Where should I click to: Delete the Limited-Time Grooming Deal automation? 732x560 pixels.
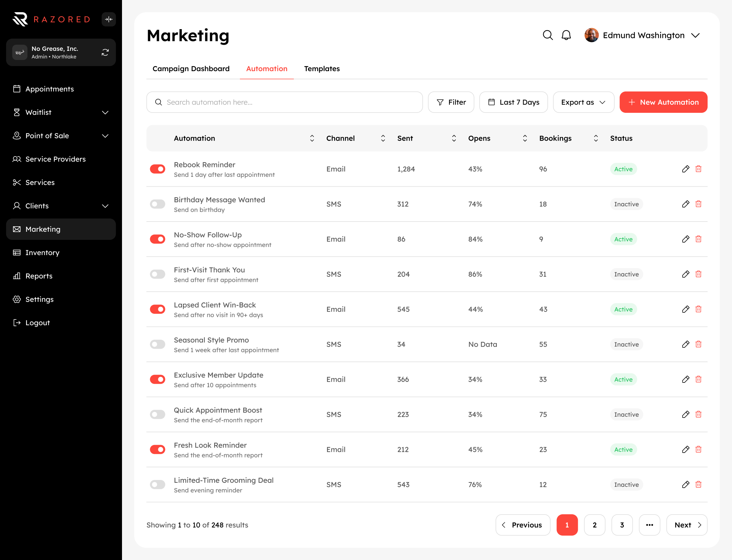[698, 484]
